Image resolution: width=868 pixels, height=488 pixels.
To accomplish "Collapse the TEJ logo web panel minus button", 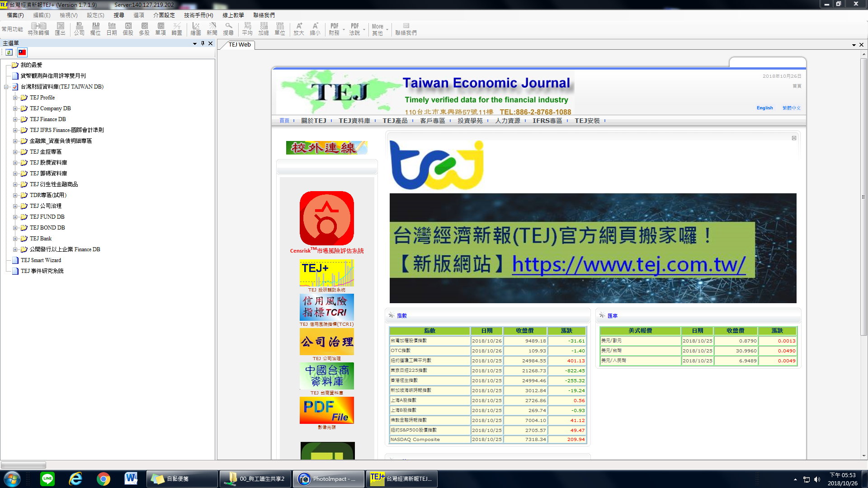I will pos(794,138).
